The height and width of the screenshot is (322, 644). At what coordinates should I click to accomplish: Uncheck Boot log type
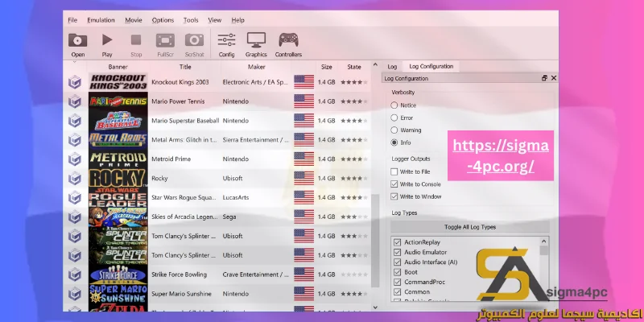[397, 272]
